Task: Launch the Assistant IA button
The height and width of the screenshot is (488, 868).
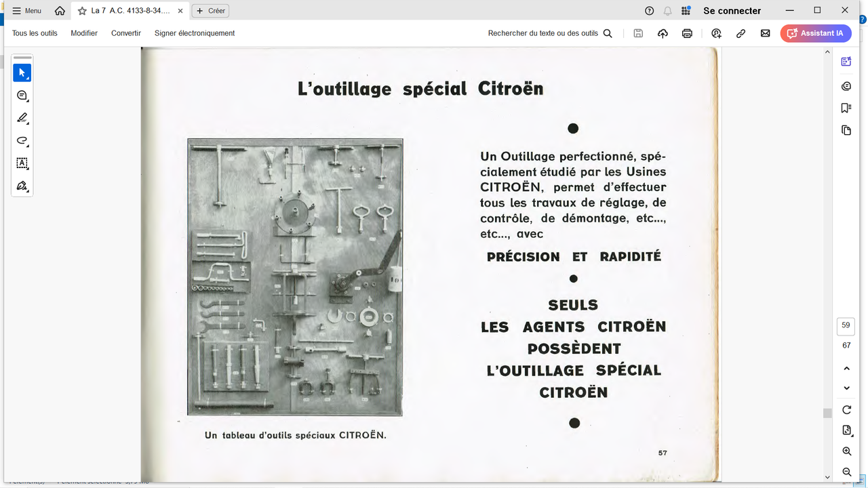Action: point(816,33)
